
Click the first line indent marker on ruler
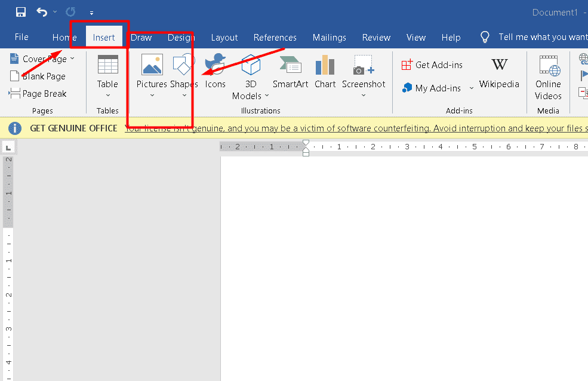(306, 143)
